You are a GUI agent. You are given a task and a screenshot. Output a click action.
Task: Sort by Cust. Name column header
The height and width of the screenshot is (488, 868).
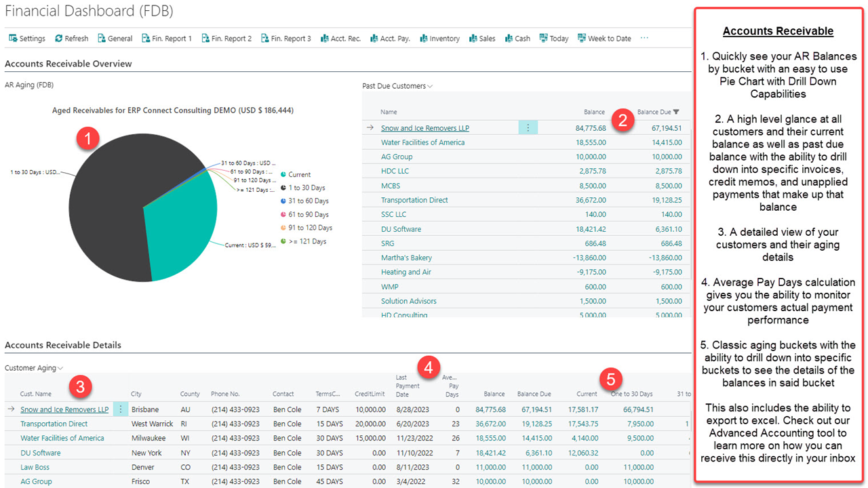point(36,394)
